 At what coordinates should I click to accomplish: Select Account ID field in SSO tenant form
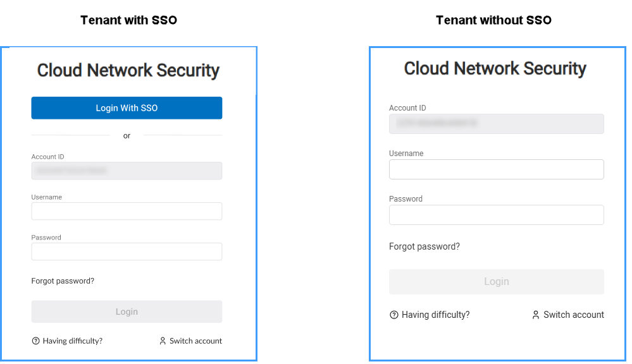point(127,171)
